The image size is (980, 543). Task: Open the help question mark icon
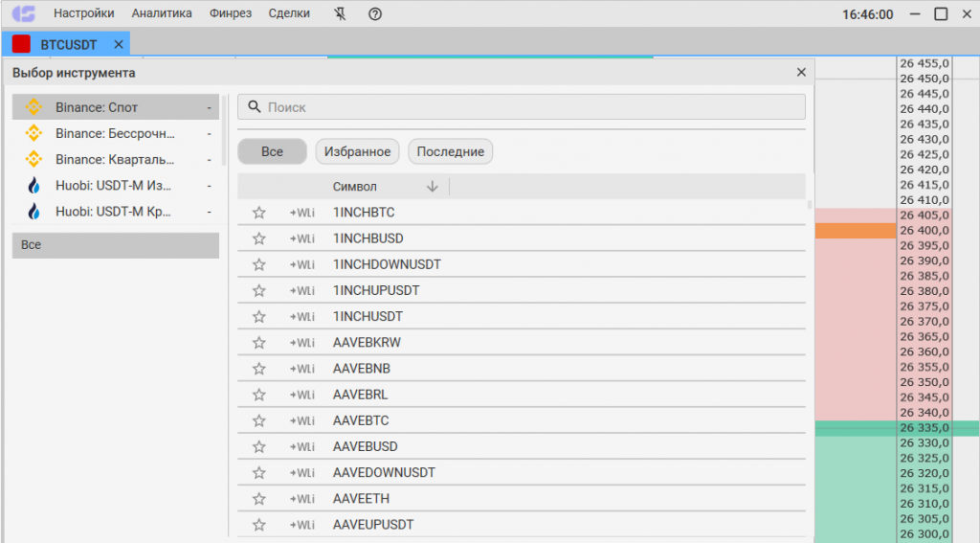pos(374,13)
